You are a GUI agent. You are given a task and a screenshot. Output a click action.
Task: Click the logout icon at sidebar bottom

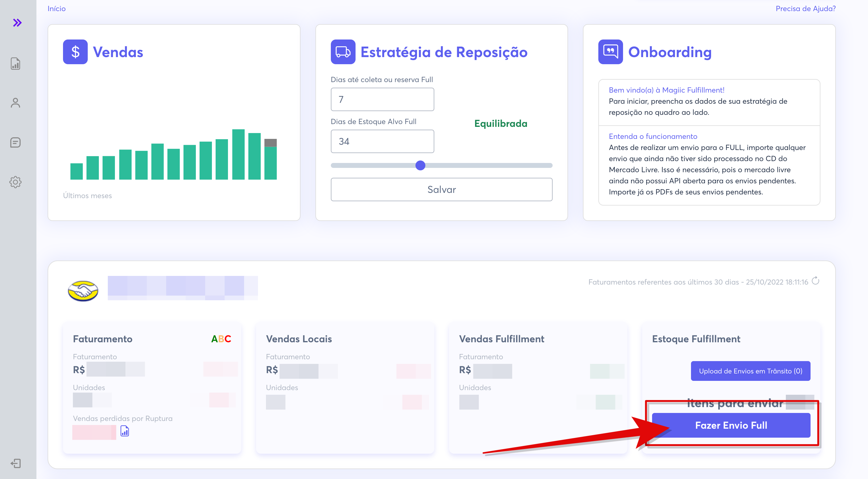pos(15,464)
